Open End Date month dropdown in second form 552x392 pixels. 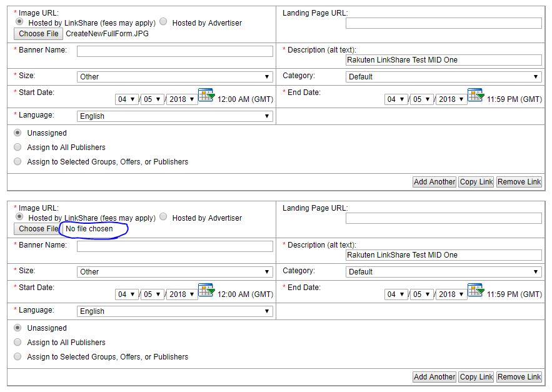pos(396,294)
